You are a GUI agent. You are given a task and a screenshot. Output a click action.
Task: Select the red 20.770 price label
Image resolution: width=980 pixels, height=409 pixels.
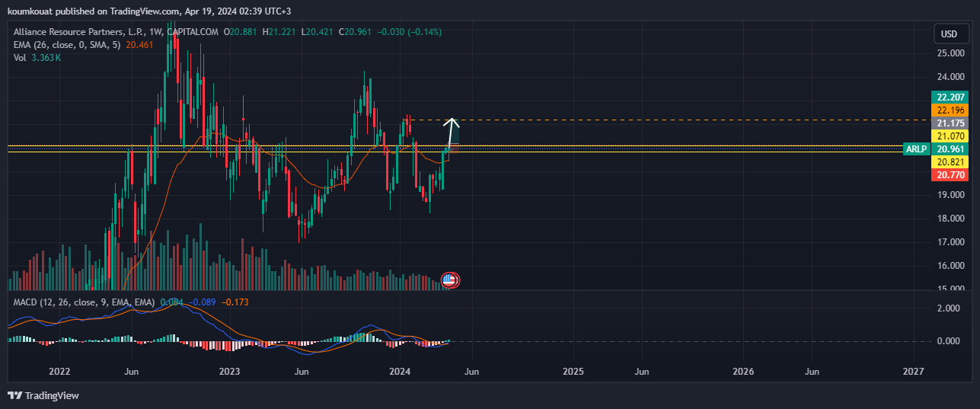point(951,175)
